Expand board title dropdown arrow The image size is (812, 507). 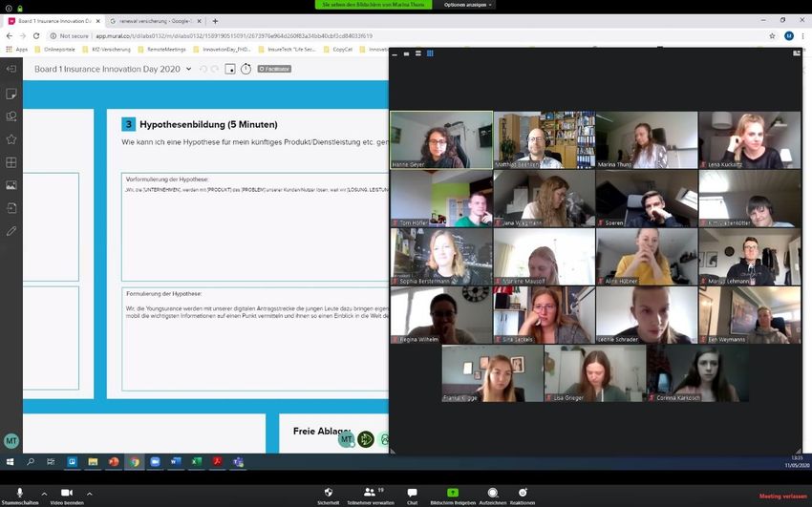pyautogui.click(x=189, y=69)
